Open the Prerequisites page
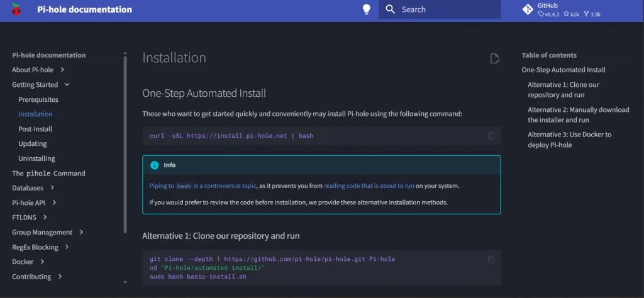 (38, 99)
